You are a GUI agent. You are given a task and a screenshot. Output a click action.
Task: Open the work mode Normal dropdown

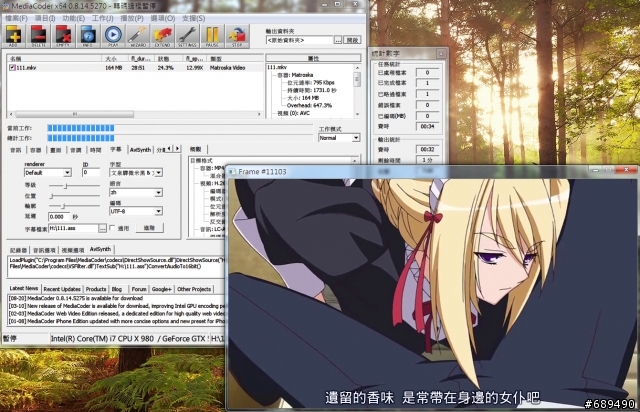[x=356, y=138]
